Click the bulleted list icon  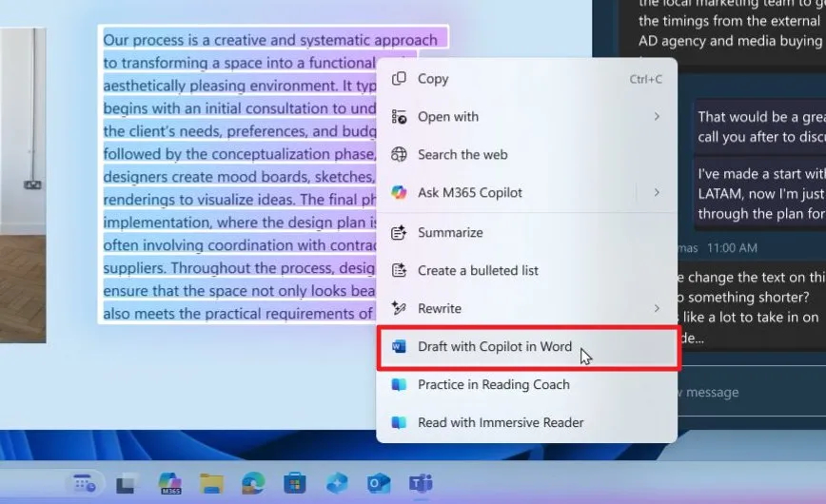399,270
